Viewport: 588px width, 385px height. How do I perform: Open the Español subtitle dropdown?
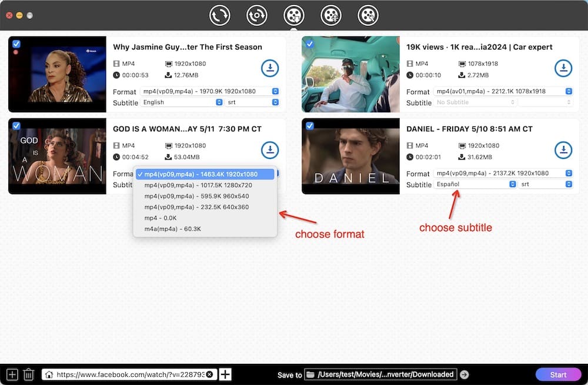[476, 184]
